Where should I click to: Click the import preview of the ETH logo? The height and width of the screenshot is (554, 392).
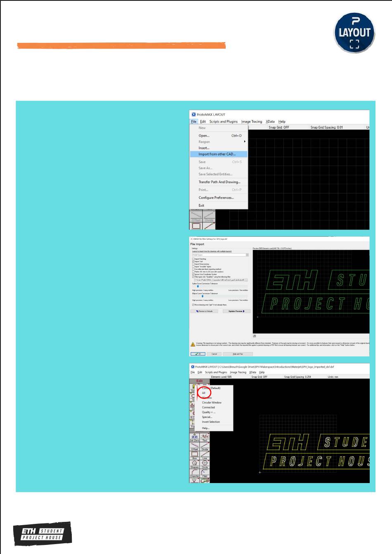click(x=311, y=292)
